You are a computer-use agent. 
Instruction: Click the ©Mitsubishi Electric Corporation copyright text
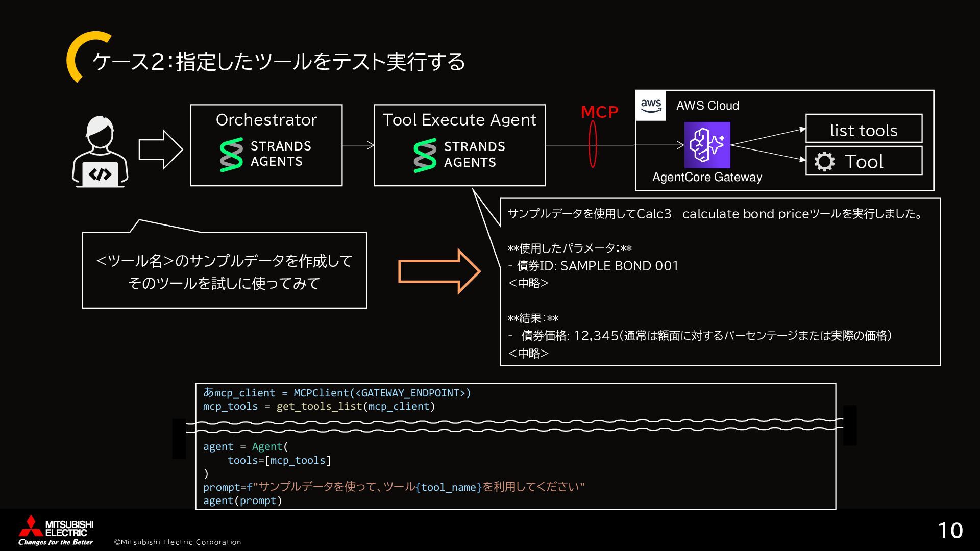177,542
